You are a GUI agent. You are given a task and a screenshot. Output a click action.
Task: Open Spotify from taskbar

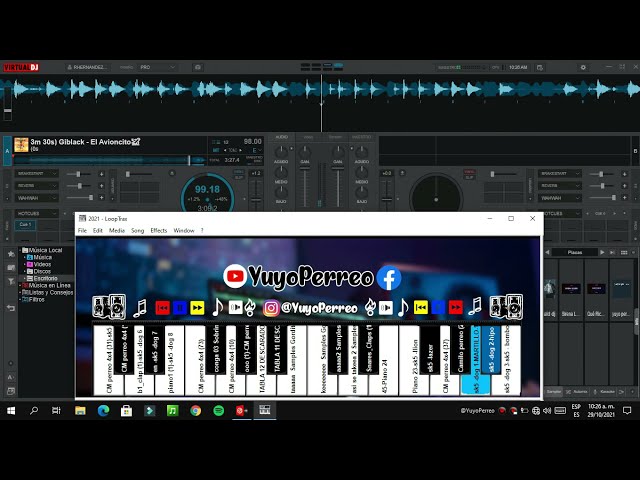(x=219, y=411)
